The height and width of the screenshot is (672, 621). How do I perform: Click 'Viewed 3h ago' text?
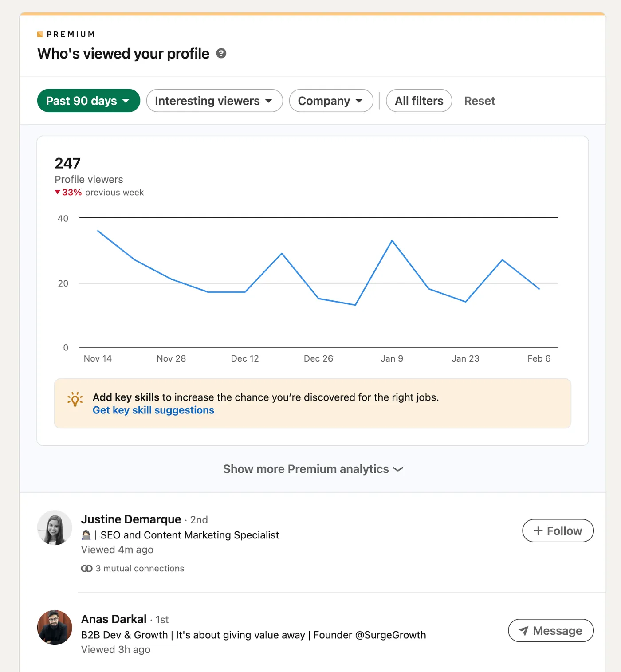[116, 649]
